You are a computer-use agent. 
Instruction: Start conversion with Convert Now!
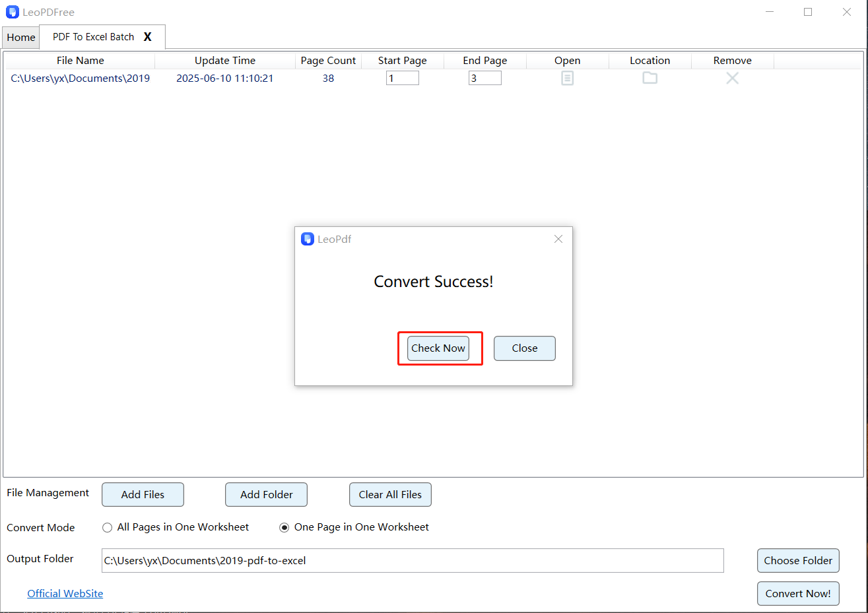tap(798, 593)
